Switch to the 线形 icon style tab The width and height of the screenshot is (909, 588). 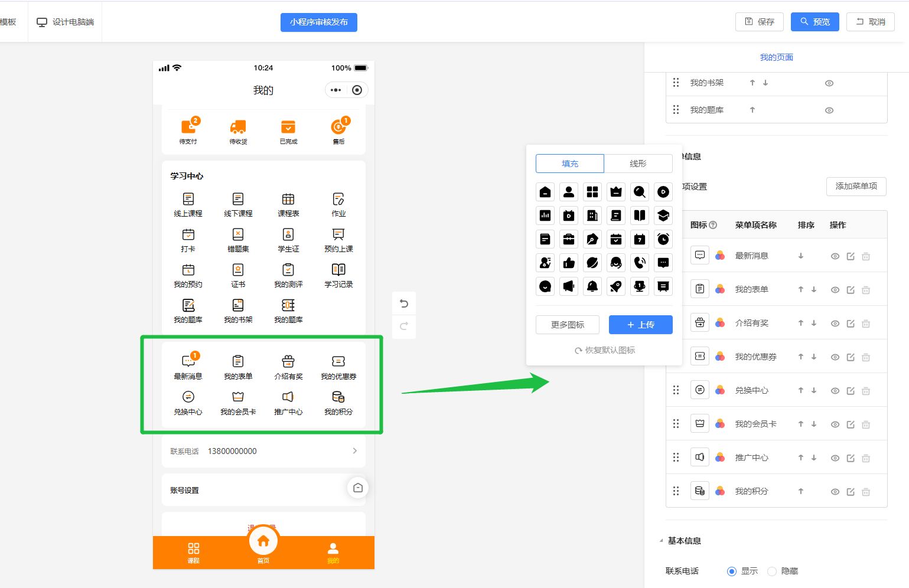pyautogui.click(x=638, y=164)
